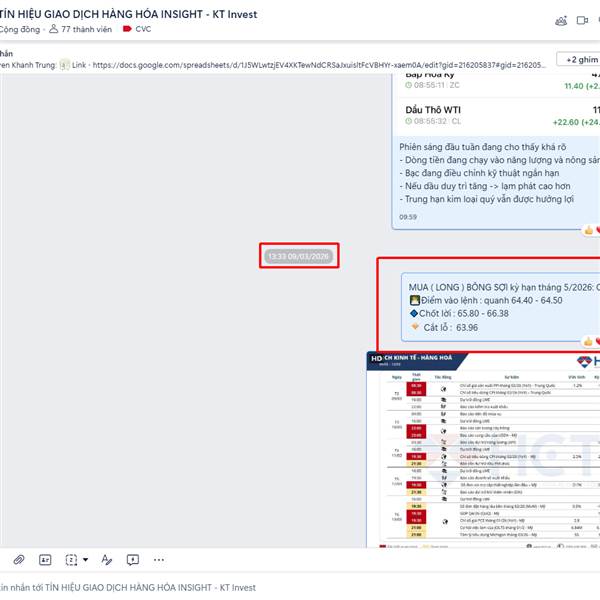This screenshot has width=600, height=600.
Task: Click thumbs-up reaction on BÔNG SỢI message
Action: coord(588,342)
